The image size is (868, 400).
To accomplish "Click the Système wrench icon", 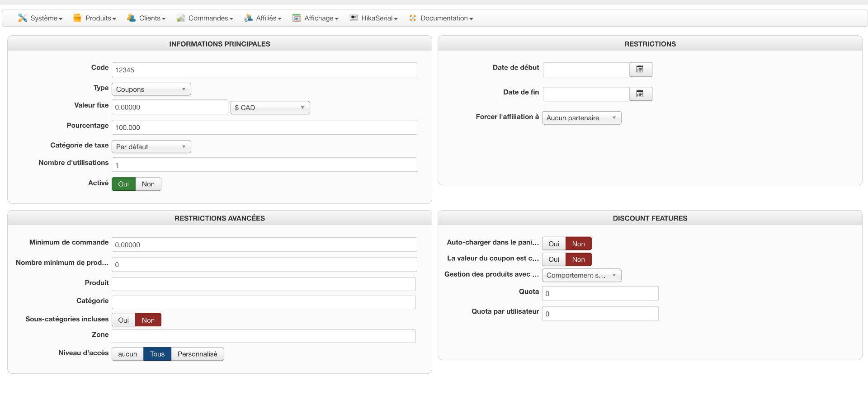I will [x=22, y=18].
